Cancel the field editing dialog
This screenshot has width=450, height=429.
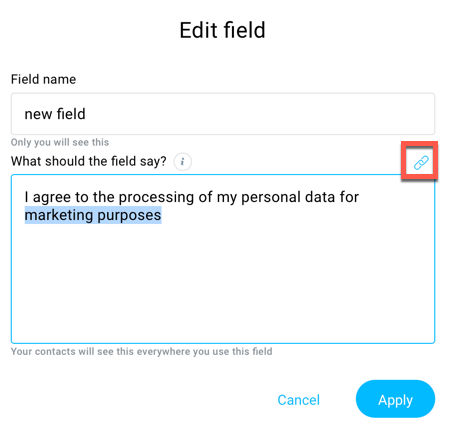pyautogui.click(x=299, y=400)
